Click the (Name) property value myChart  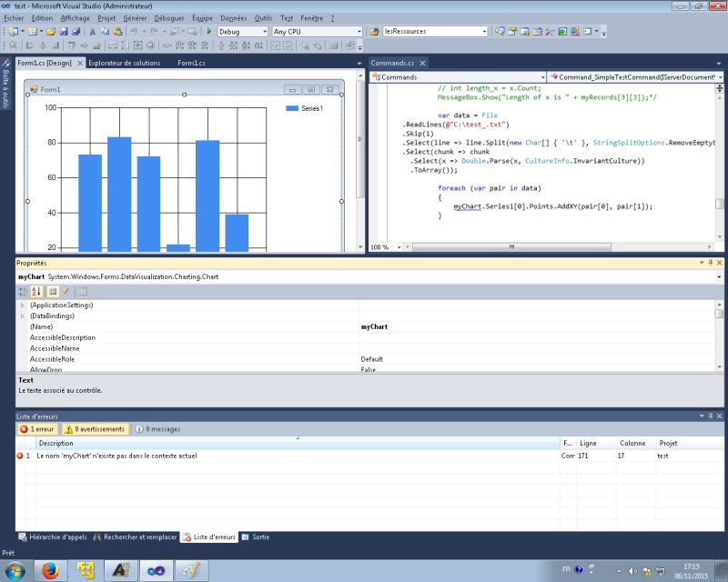coord(536,326)
